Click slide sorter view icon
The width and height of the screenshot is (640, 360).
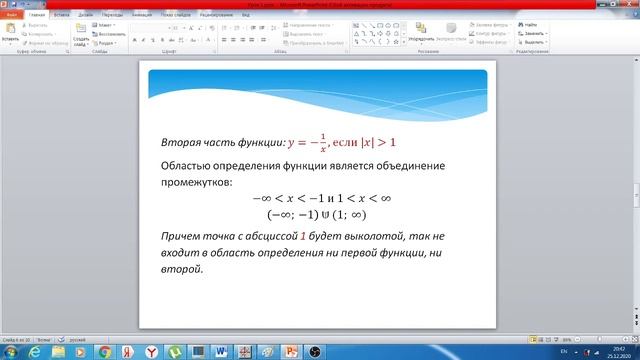(541, 340)
